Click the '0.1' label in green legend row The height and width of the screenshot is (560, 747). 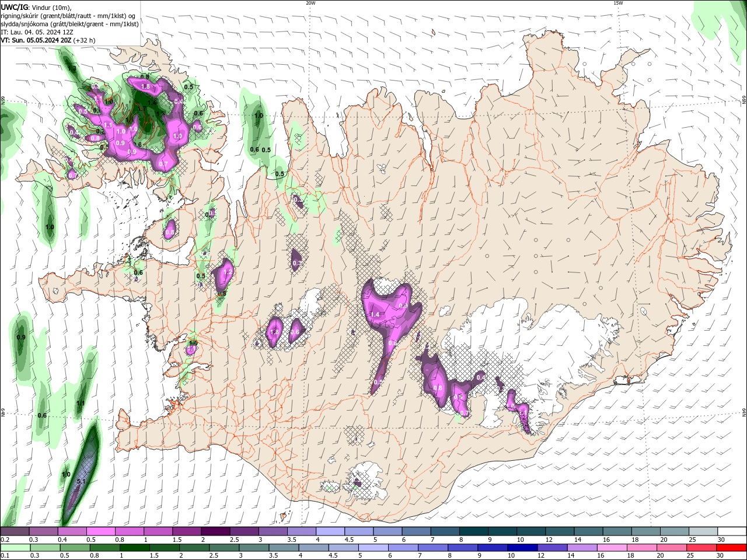5,556
